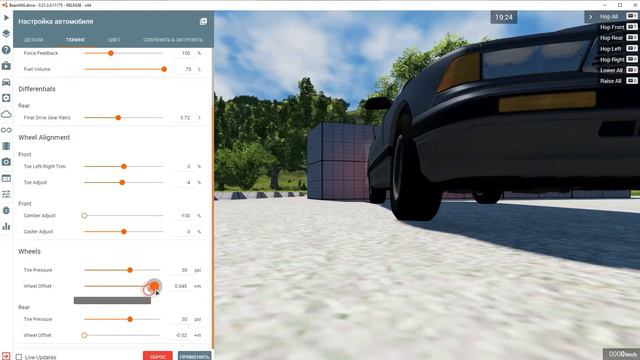Open the scenarios briefcase play icon

6,66
